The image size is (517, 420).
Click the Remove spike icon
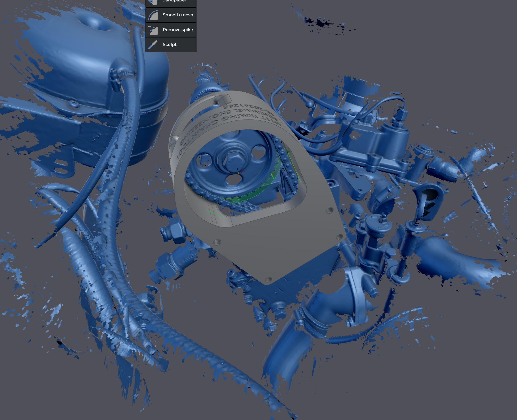(x=153, y=30)
